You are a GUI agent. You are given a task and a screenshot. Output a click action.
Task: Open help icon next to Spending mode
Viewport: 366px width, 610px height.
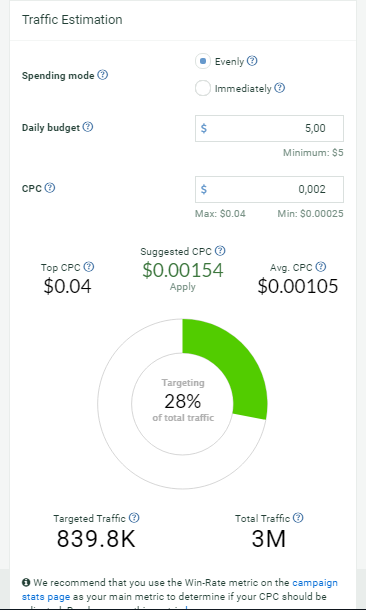103,75
